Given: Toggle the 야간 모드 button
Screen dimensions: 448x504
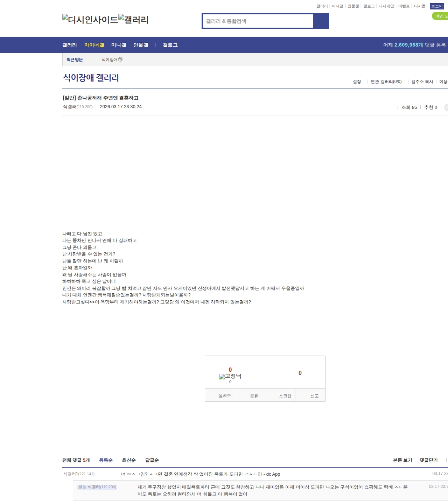Looking at the screenshot, I should coord(440,16).
